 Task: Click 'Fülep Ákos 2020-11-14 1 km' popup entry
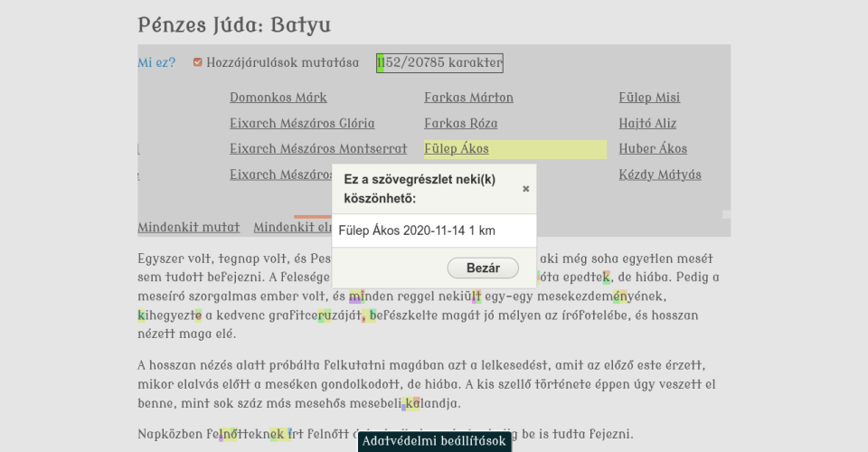tap(417, 231)
